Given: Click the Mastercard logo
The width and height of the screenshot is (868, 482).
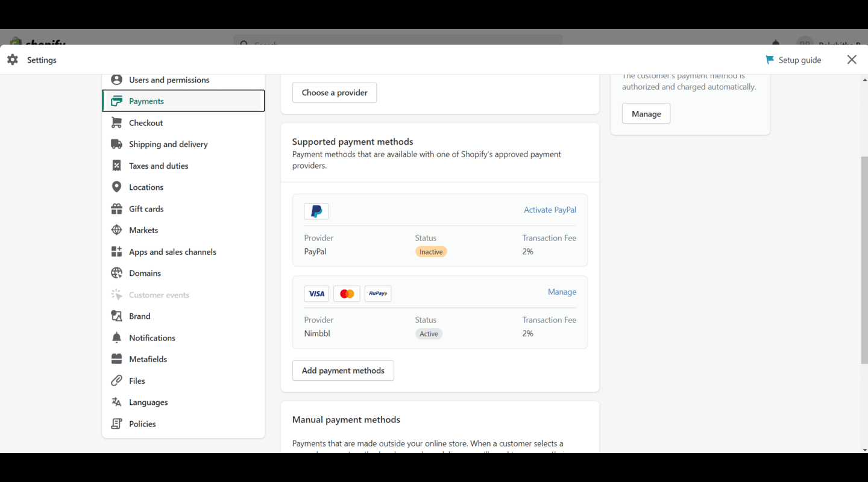Looking at the screenshot, I should [x=347, y=293].
